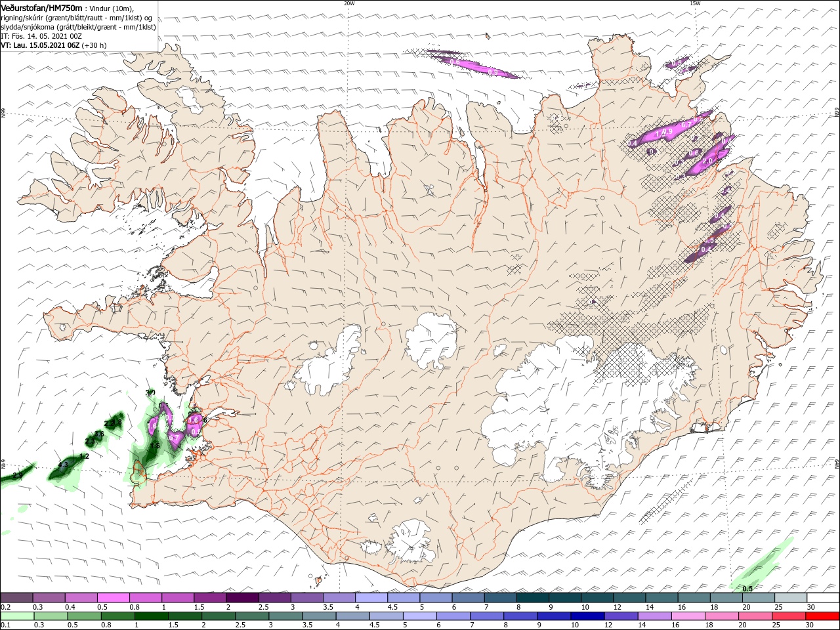This screenshot has height=630, width=840.
Task: Select bottom-row bright red swatch labeled 30
Action: point(823,616)
